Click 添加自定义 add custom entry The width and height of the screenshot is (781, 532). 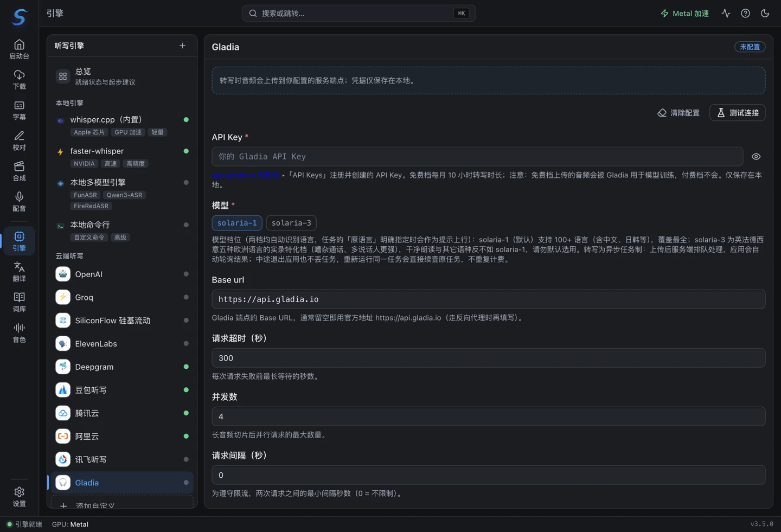click(122, 503)
